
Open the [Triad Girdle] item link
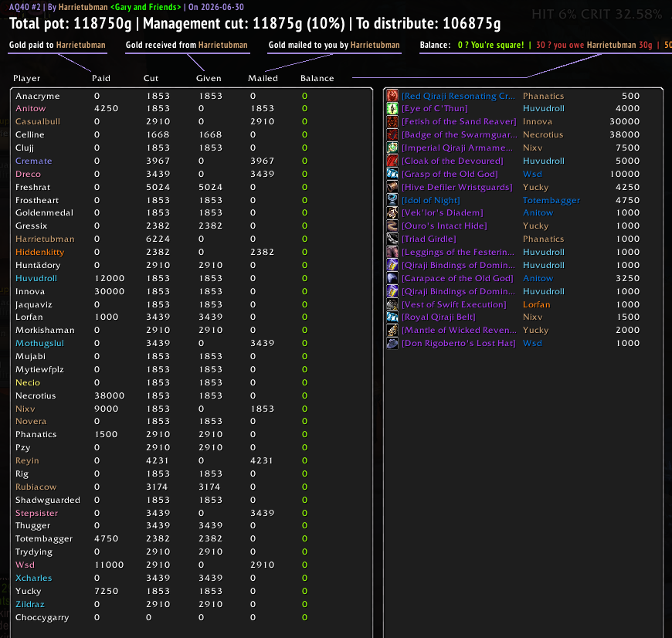click(x=429, y=239)
